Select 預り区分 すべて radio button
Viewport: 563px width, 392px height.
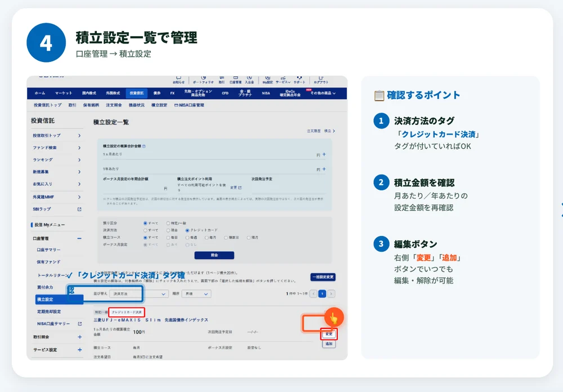145,223
